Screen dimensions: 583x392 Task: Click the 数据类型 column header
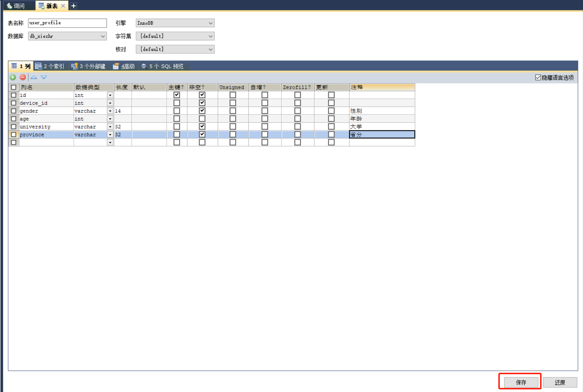tap(94, 87)
